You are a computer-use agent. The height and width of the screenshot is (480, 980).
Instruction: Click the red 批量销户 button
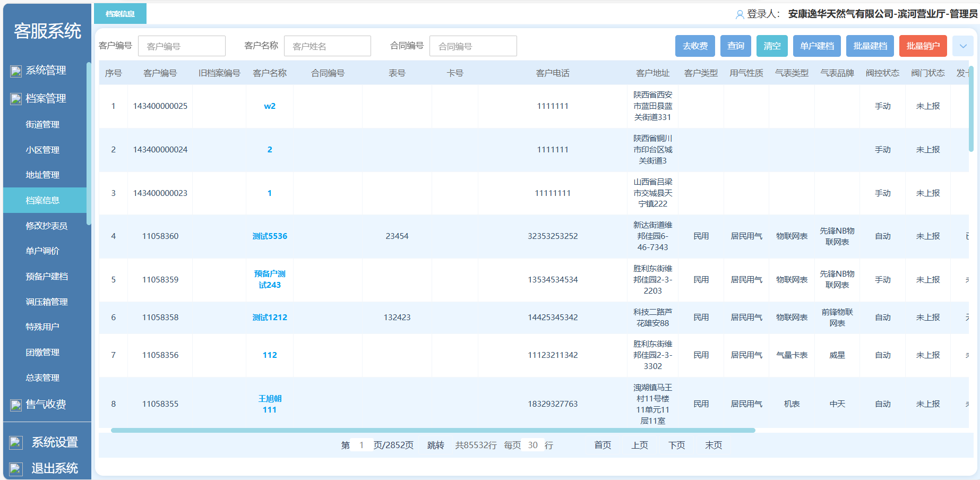click(923, 46)
